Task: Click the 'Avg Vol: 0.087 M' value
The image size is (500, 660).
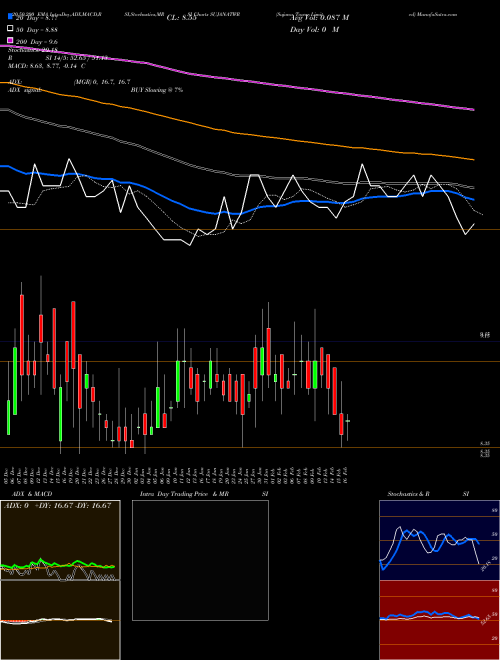Action: [x=319, y=18]
